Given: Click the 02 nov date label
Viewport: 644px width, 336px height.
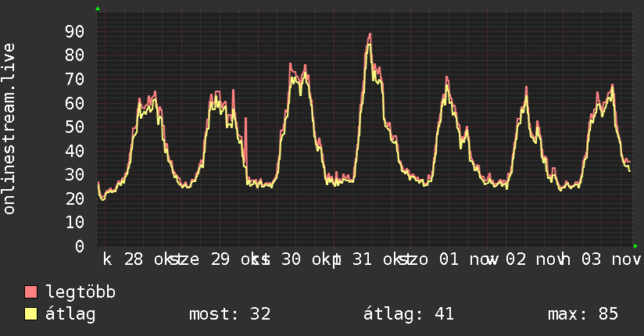Looking at the screenshot, I should 536,259.
